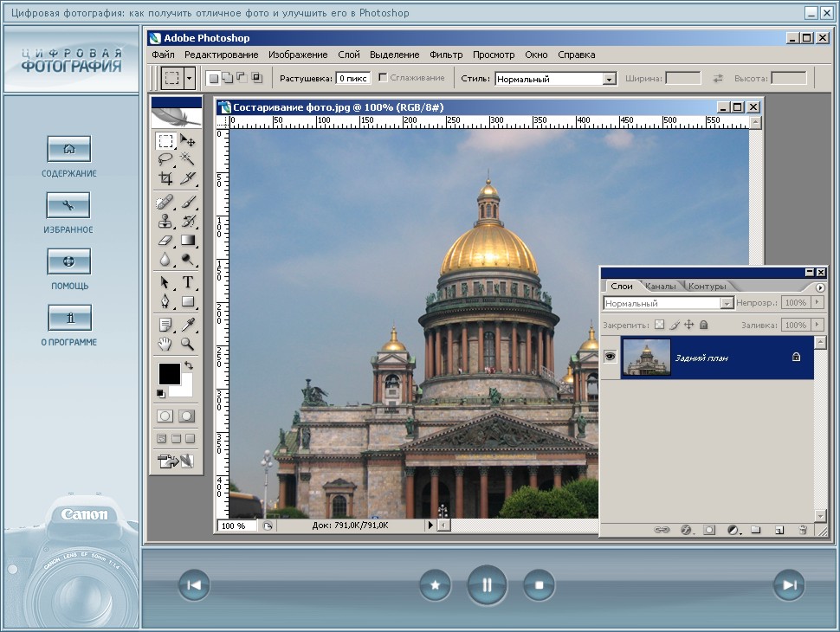Open Заливка fill slider arrow
The image size is (840, 632).
click(x=817, y=325)
